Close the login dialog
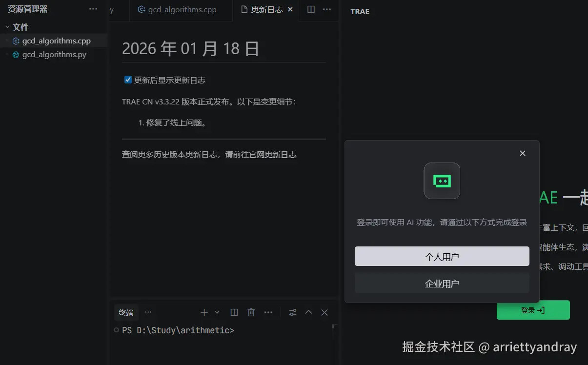This screenshot has width=588, height=365. pos(523,153)
